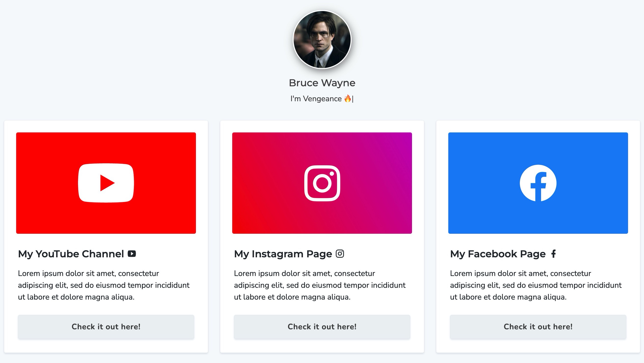Click the large Facebook logo
Viewport: 644px width, 363px height.
pyautogui.click(x=538, y=183)
